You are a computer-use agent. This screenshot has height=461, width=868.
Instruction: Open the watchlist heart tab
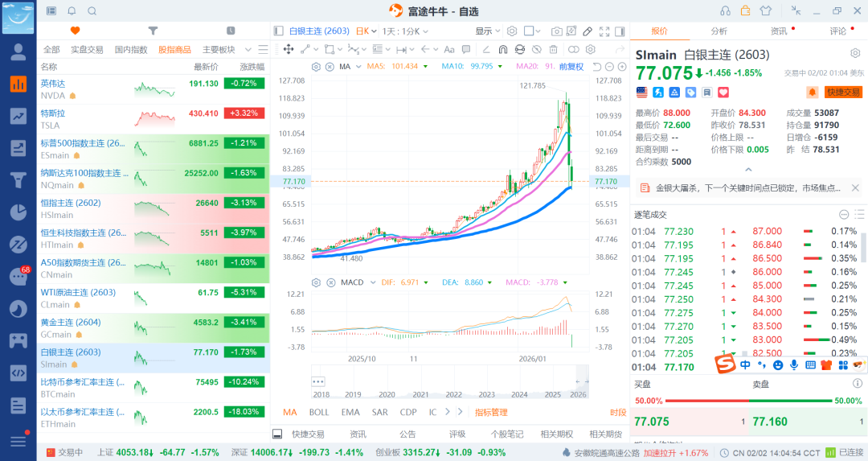coord(76,31)
